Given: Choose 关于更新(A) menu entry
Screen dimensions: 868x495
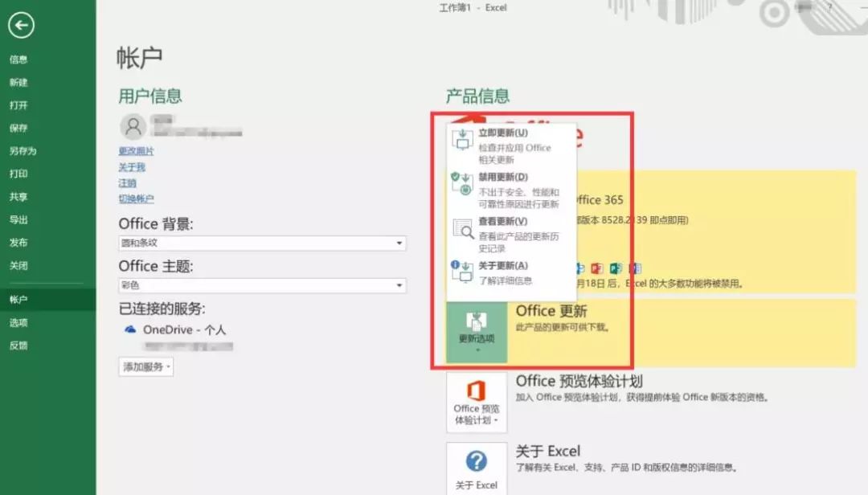Looking at the screenshot, I should tap(511, 272).
